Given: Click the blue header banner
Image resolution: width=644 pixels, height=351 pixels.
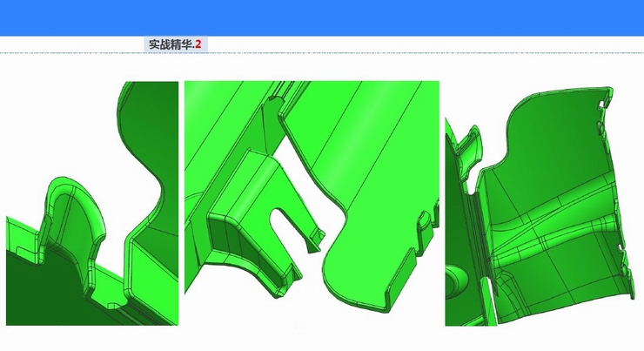Looking at the screenshot, I should (x=322, y=17).
